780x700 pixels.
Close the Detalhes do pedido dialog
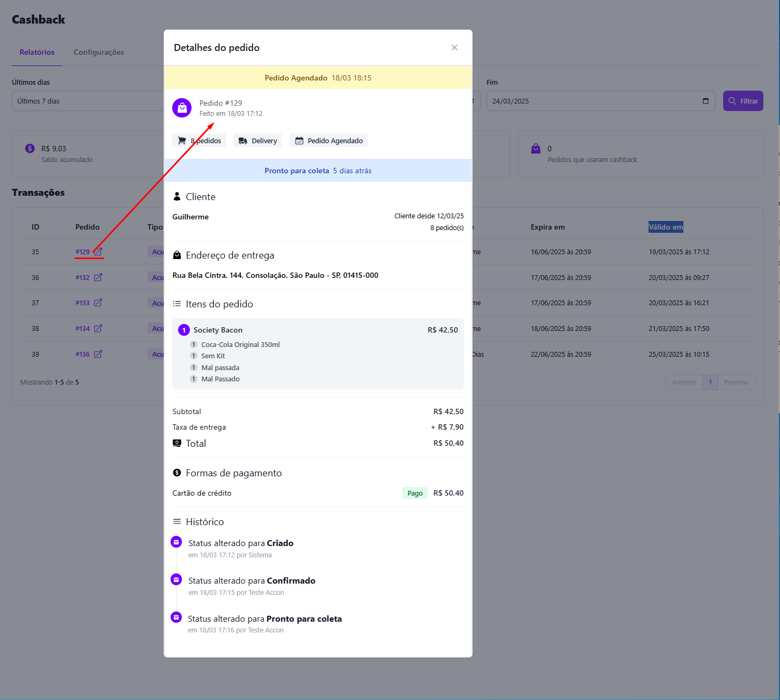click(454, 48)
